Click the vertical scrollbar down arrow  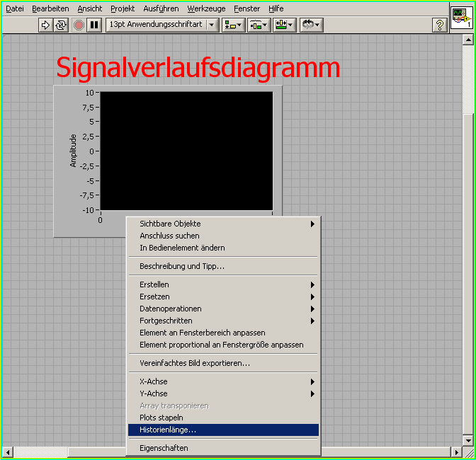468,441
